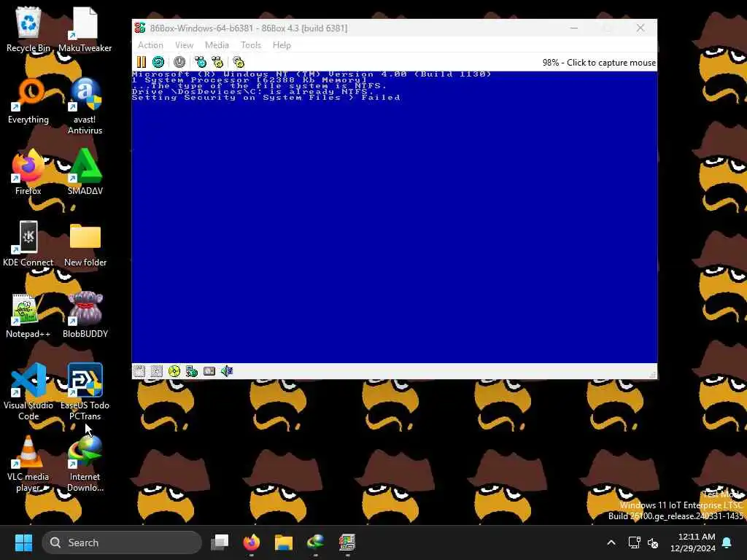The height and width of the screenshot is (560, 747).
Task: Open 86Box machine settings gear icon
Action: click(x=239, y=62)
